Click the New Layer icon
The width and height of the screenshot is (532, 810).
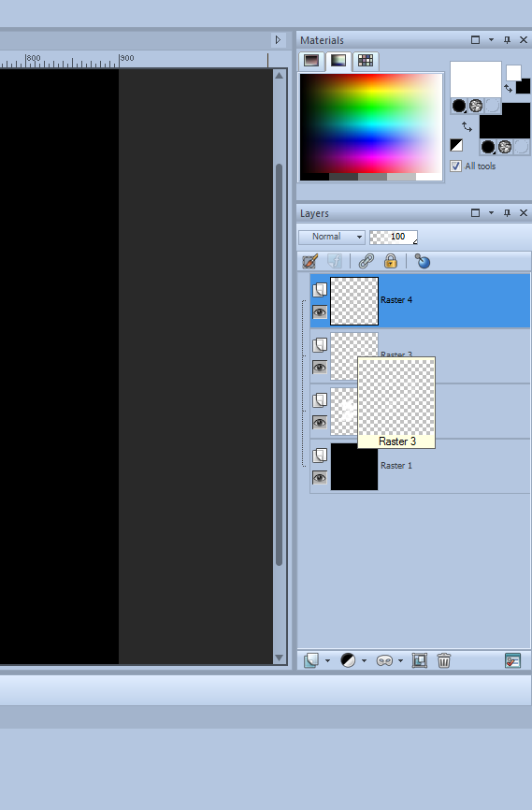click(x=311, y=660)
